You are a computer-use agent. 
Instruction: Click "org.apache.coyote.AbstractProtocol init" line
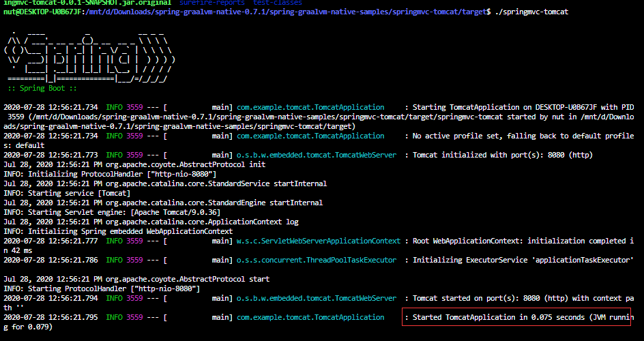tap(134, 164)
